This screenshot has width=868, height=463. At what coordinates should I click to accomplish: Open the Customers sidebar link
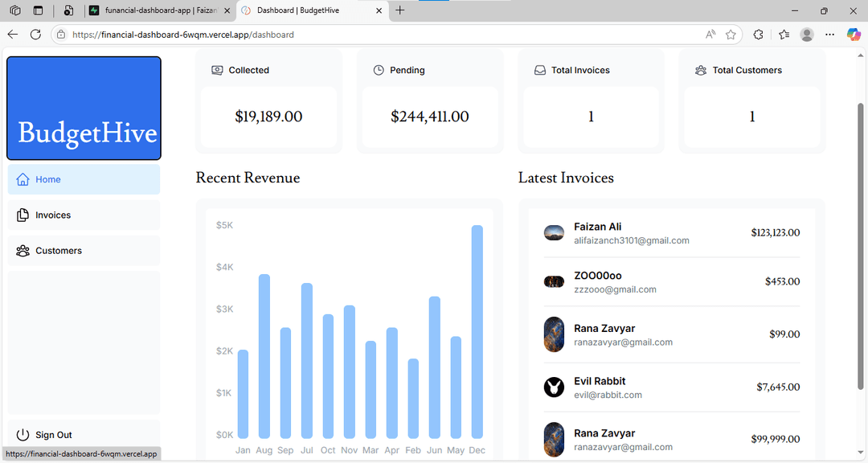[84, 250]
